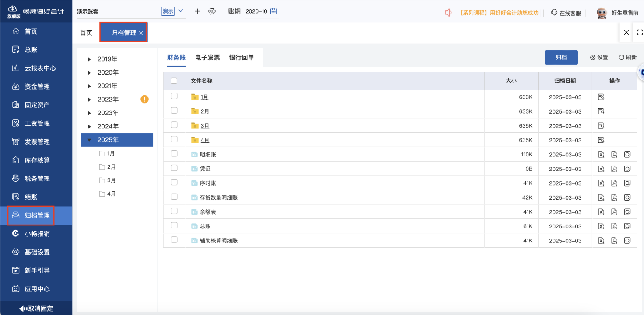Tick the checkbox for 余额表
Screen dimensions: 644x315
[175, 211]
